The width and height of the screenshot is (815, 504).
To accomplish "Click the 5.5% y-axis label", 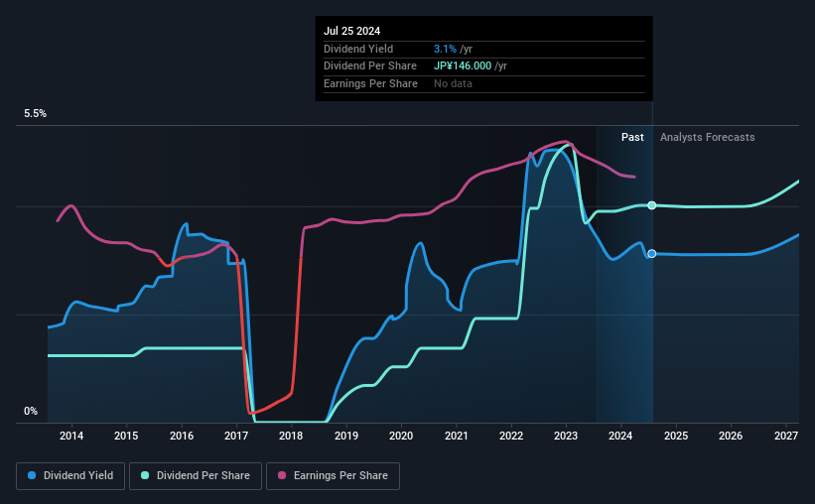I will tap(36, 113).
